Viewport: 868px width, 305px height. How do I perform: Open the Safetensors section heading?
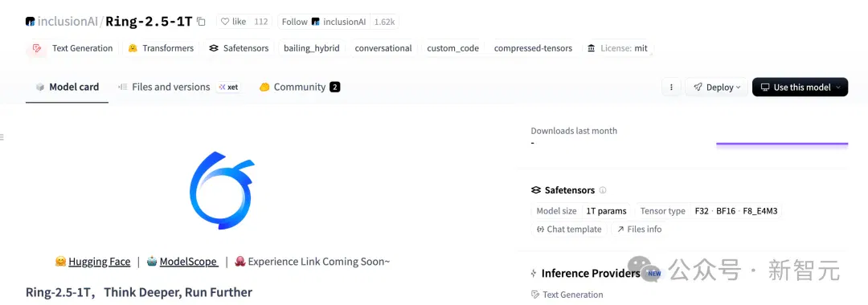(x=570, y=190)
